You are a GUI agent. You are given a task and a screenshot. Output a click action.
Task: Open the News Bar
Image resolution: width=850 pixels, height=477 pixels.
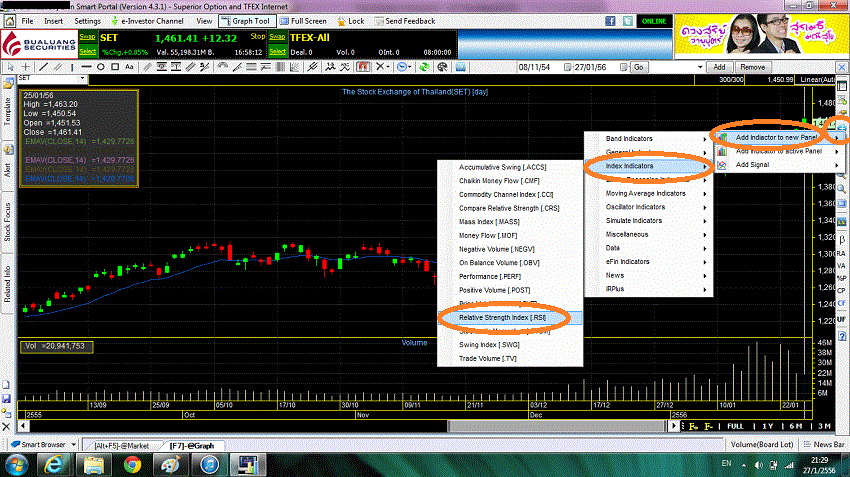[824, 444]
